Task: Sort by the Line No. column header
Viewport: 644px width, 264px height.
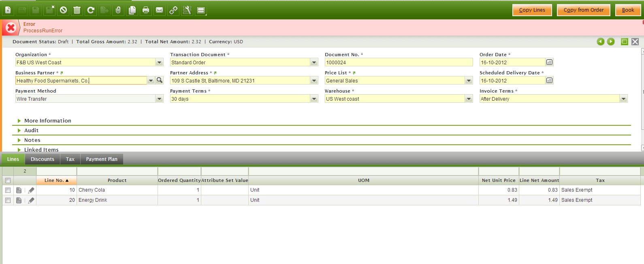Action: (x=56, y=180)
